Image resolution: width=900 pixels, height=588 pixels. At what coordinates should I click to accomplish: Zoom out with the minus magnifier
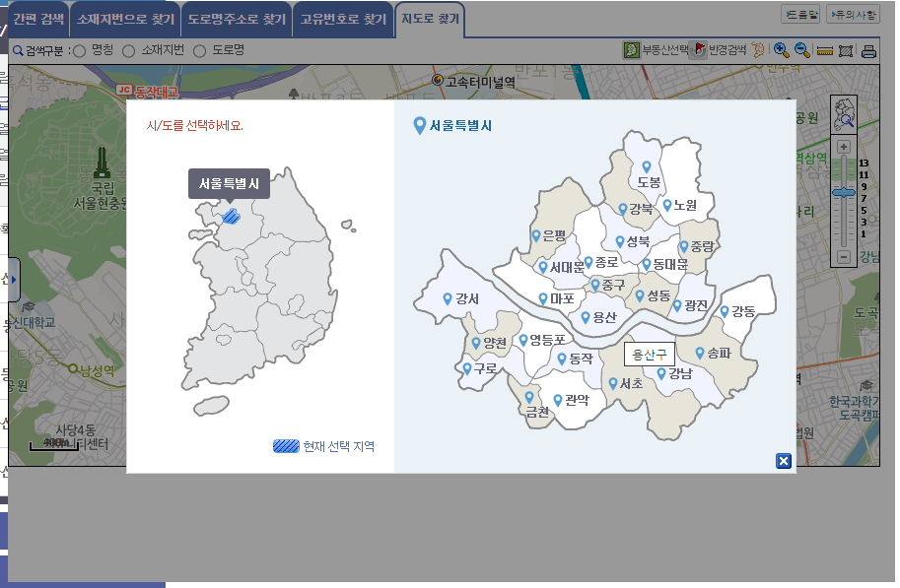[x=801, y=50]
